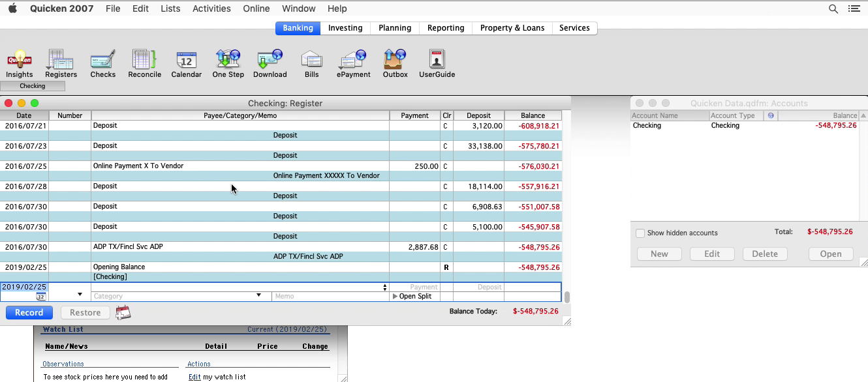Click the Date column header
Screen dimensions: 868x382
point(24,115)
